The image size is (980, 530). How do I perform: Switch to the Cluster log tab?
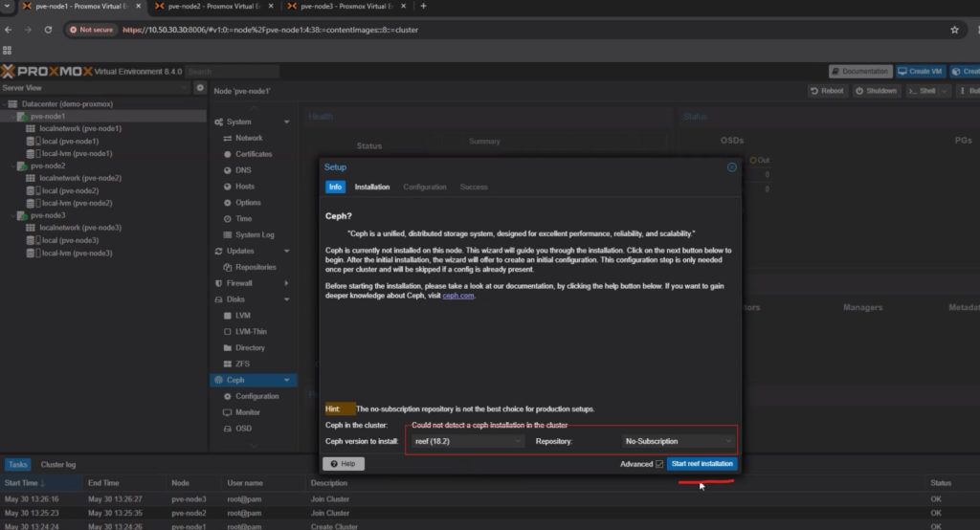58,464
